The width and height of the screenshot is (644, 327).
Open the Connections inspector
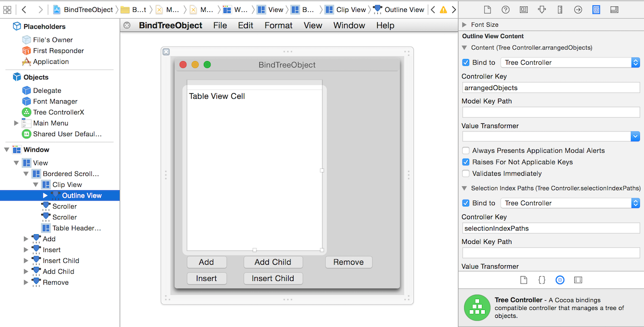pos(578,9)
